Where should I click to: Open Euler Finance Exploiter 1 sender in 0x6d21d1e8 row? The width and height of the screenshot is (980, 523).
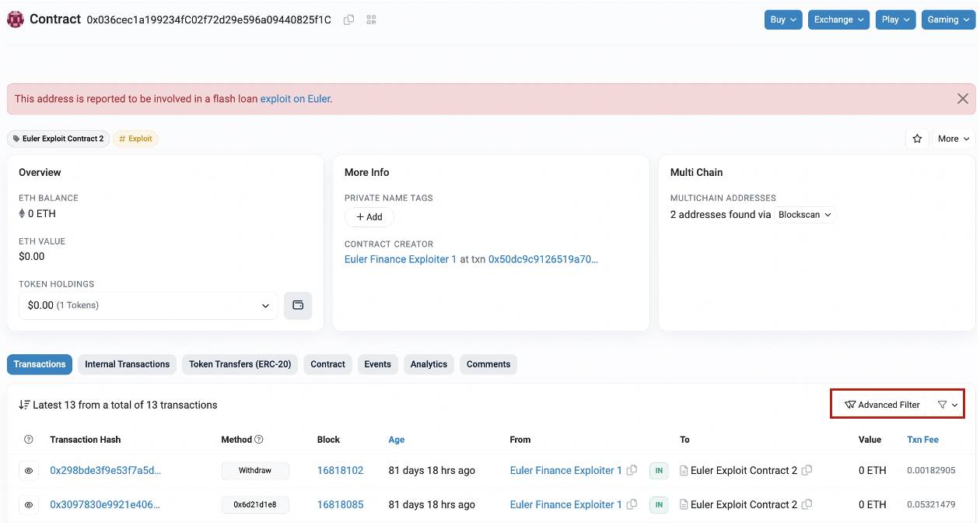[x=566, y=504]
